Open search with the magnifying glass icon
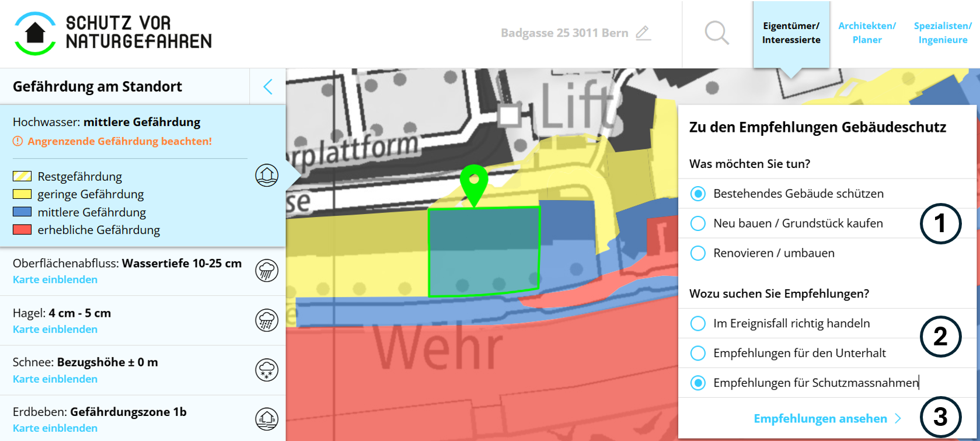 pos(716,33)
